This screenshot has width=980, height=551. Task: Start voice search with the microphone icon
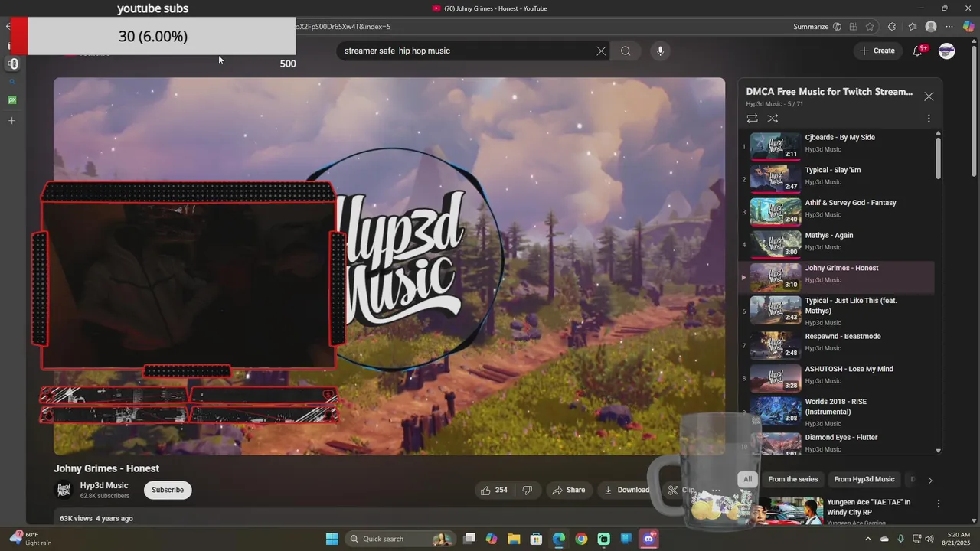tap(660, 51)
